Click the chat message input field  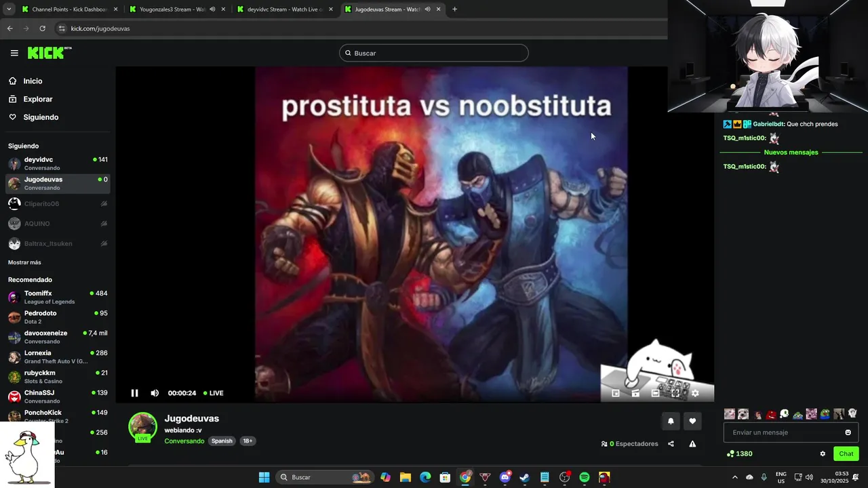(x=791, y=432)
